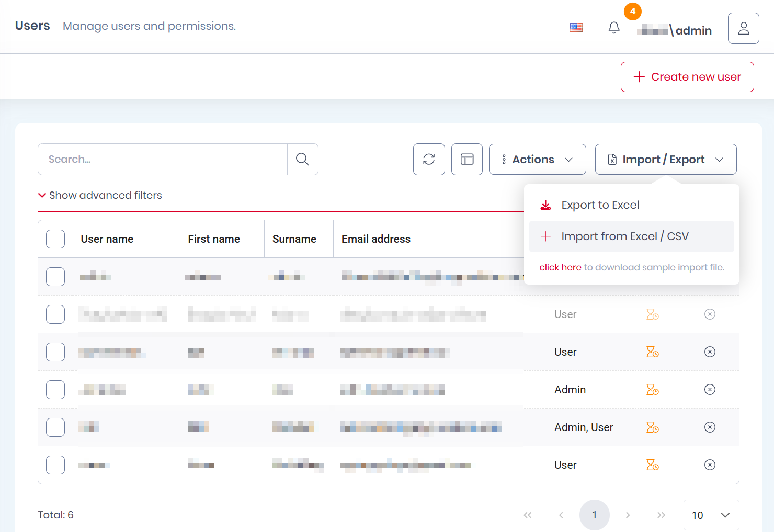
Task: Click the circled X icon in last row
Action: click(710, 465)
